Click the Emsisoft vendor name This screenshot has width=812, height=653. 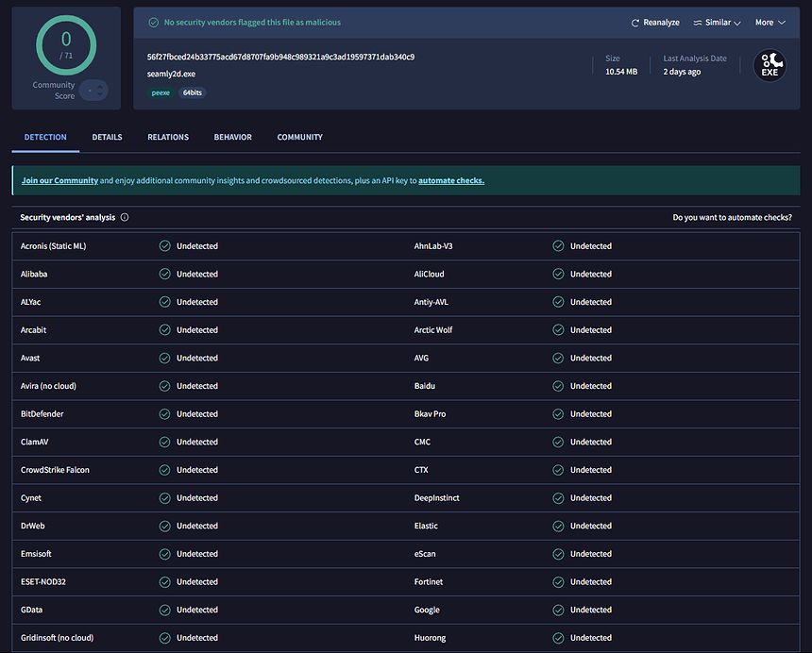click(36, 554)
